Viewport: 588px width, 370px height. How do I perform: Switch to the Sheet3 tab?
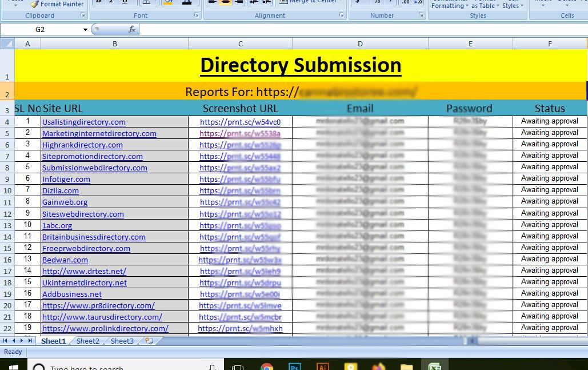pyautogui.click(x=122, y=341)
